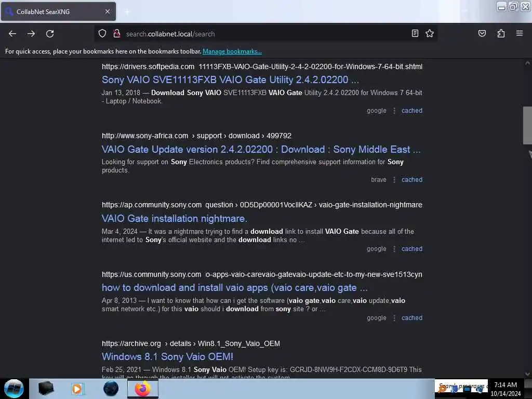Close the CollabNet SearXNG tab

[108, 11]
